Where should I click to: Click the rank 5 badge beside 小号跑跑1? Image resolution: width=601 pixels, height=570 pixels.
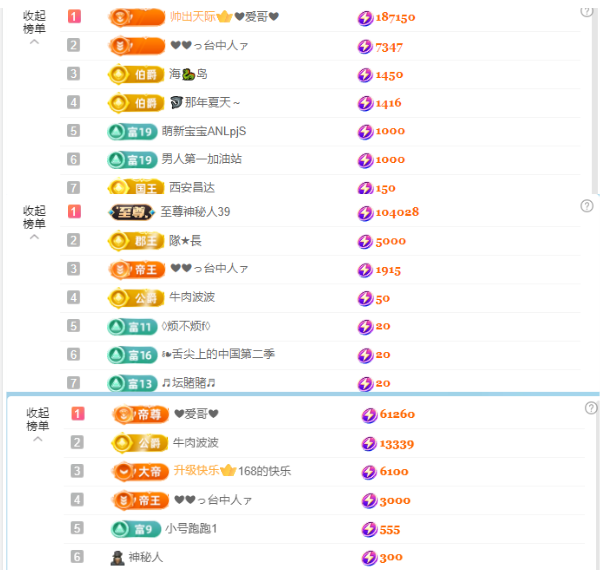(77, 528)
